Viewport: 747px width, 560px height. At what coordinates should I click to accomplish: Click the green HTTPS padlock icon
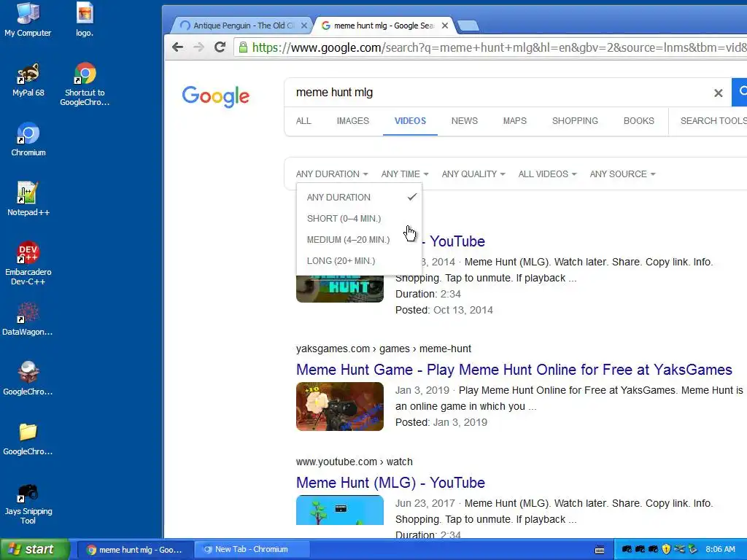pos(243,47)
